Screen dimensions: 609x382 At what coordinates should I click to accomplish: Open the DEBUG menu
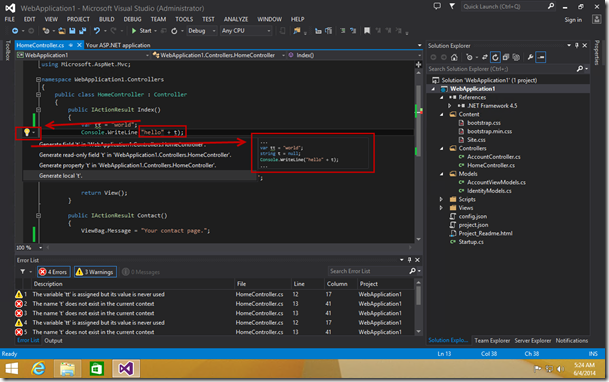(x=132, y=19)
